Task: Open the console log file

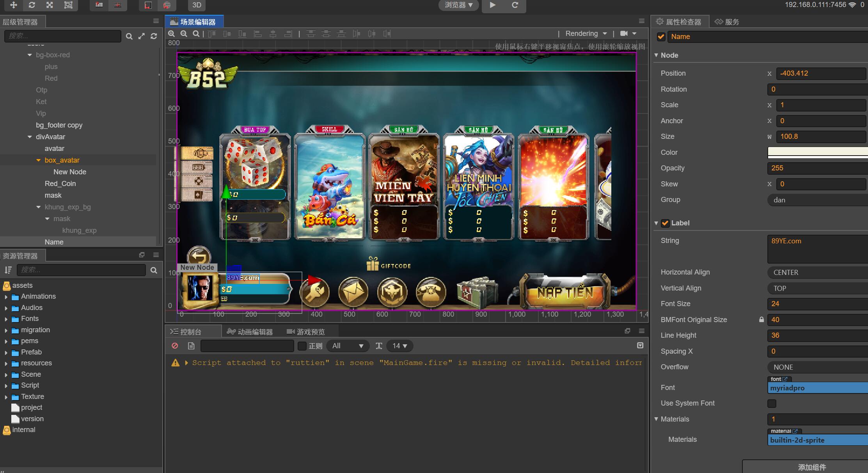Action: [191, 346]
